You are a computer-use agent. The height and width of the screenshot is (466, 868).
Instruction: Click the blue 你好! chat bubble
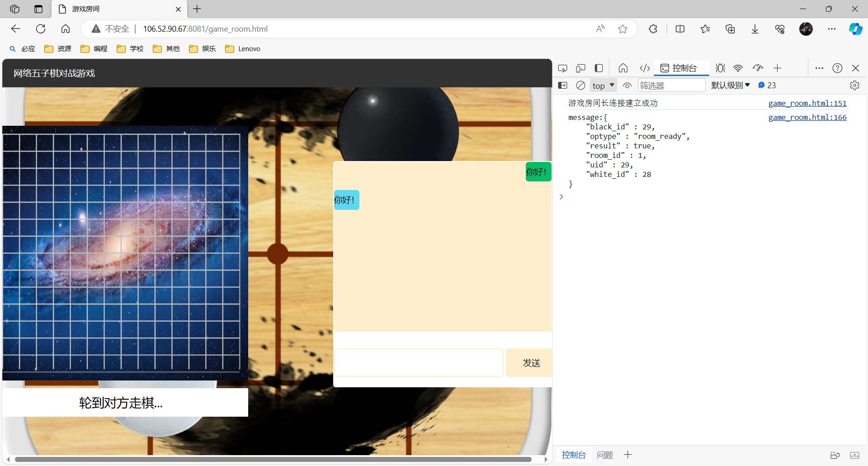coord(346,200)
